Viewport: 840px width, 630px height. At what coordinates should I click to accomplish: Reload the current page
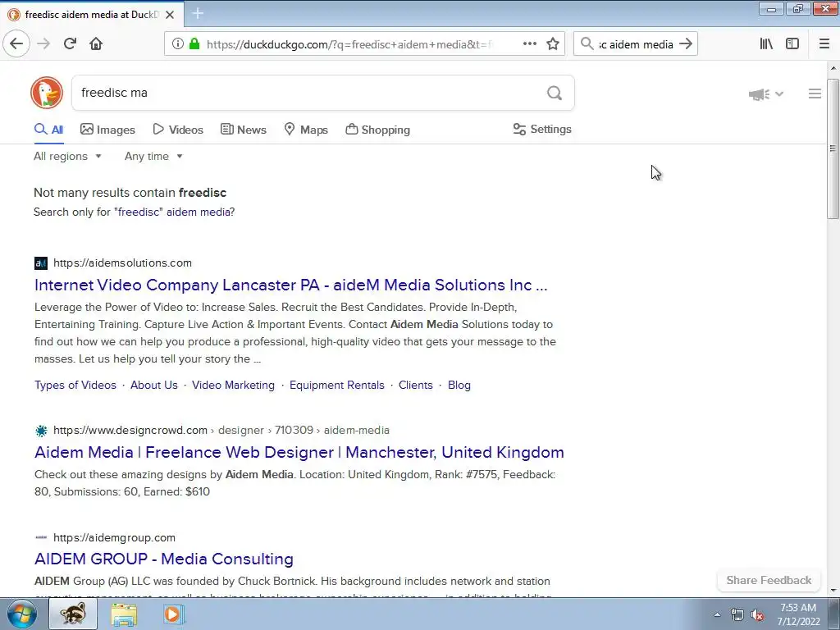tap(70, 43)
